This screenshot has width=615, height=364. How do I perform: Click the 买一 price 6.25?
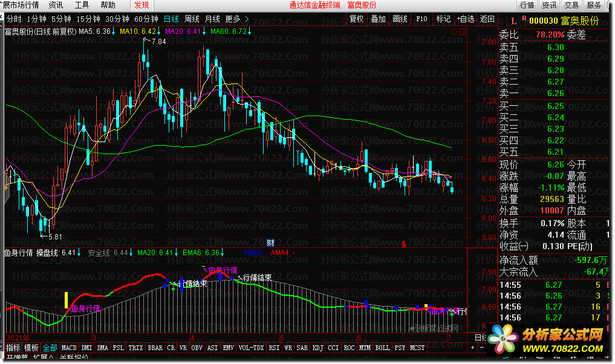[x=556, y=106]
